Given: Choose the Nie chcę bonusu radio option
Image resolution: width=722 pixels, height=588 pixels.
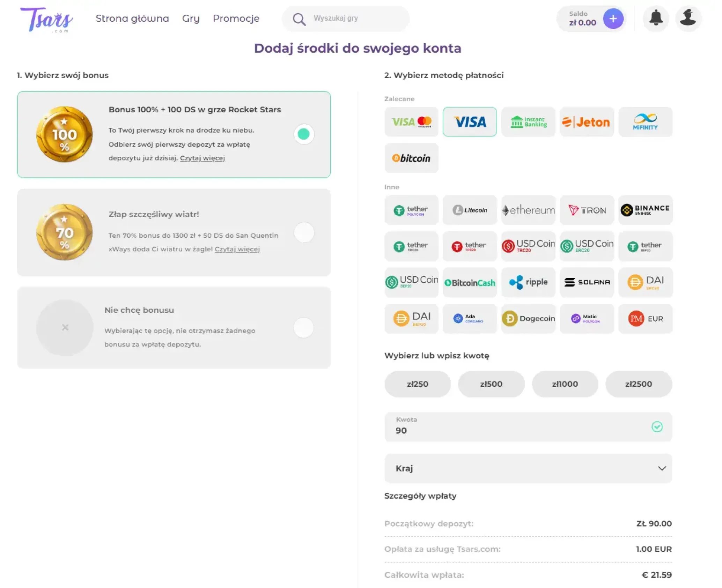Looking at the screenshot, I should click(303, 327).
